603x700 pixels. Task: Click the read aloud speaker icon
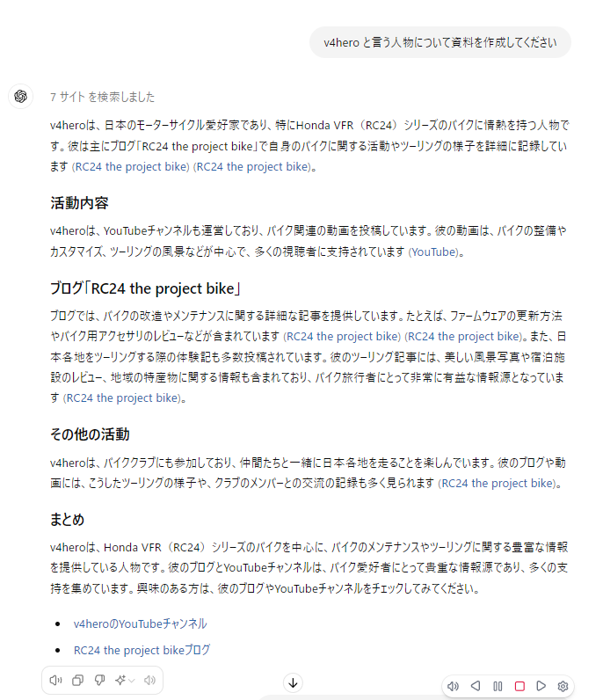(55, 680)
